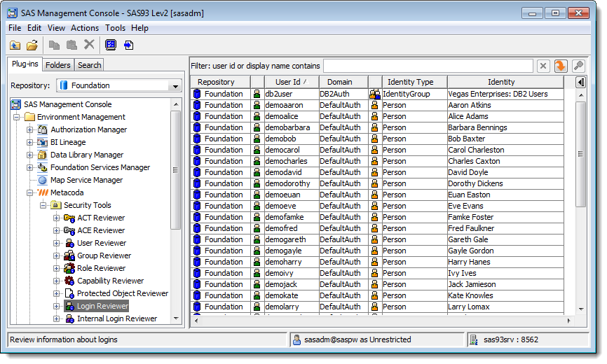Expand the Login Reviewer node
This screenshot has height=364, width=607.
coord(57,306)
